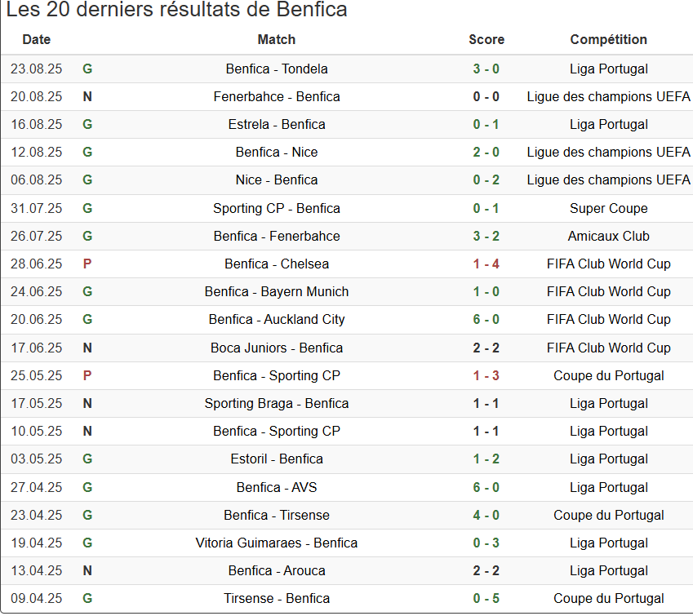The height and width of the screenshot is (616, 693).
Task: Click the Date column header
Action: (x=37, y=39)
